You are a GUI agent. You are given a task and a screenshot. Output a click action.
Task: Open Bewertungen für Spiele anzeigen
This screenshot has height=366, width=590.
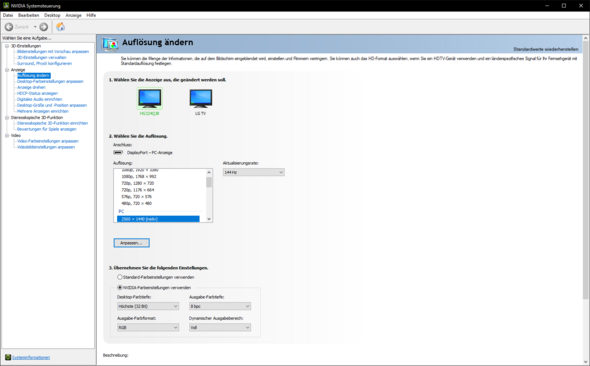click(47, 129)
